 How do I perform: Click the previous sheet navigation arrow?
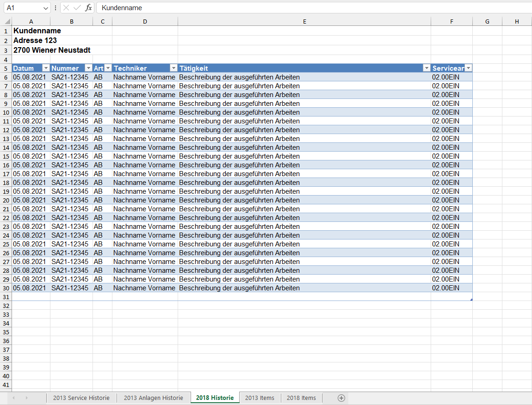point(14,398)
